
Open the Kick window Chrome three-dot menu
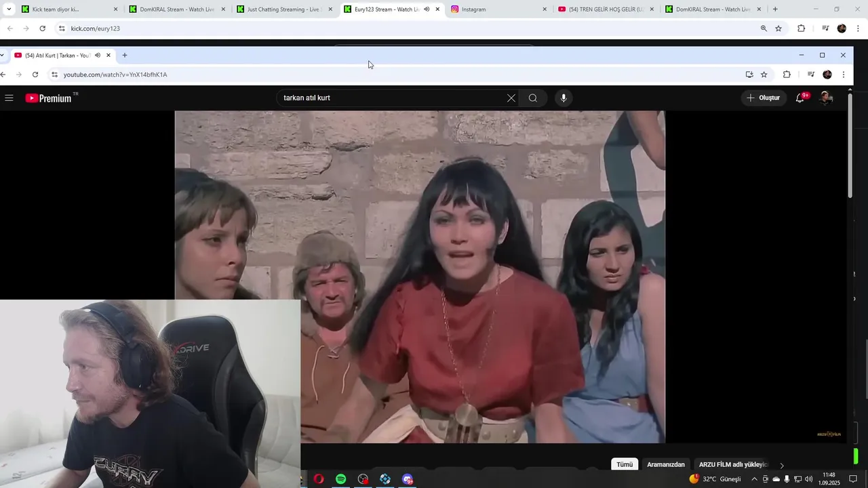(x=859, y=28)
